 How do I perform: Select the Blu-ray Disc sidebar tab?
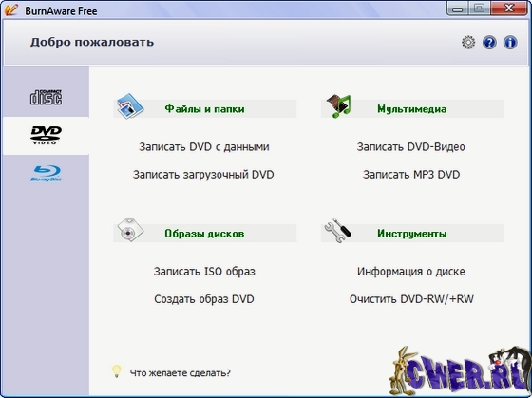click(x=47, y=174)
